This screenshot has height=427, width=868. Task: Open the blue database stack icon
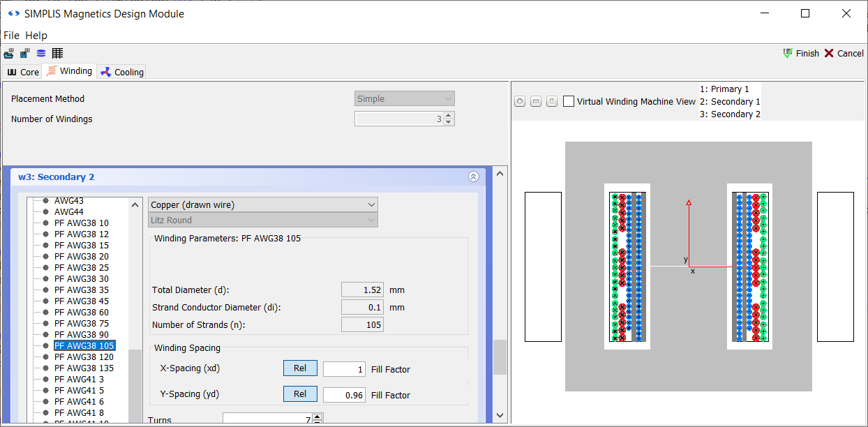(x=40, y=54)
